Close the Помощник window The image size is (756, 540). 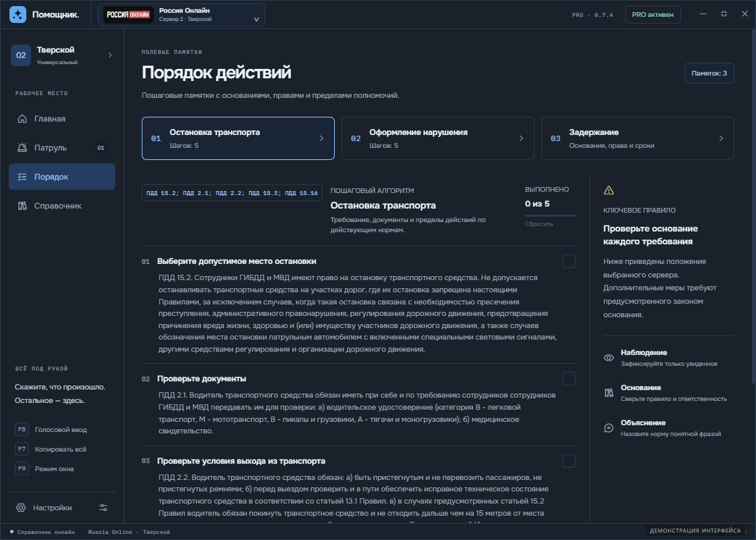745,14
